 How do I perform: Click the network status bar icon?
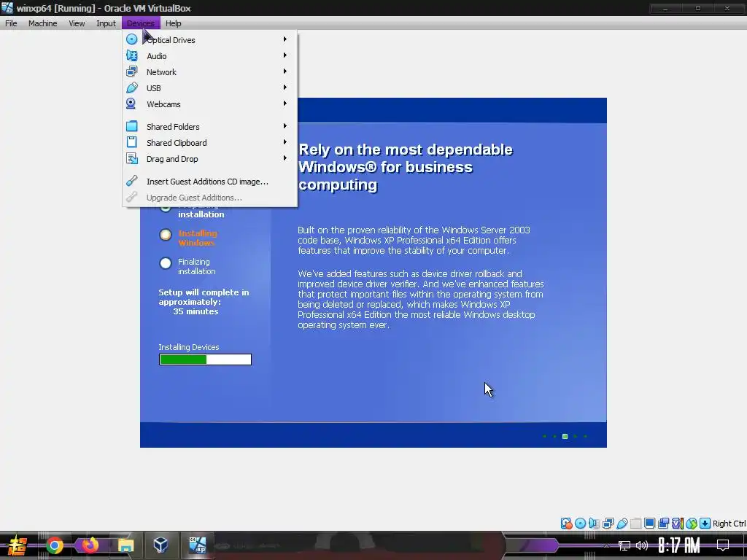point(608,524)
